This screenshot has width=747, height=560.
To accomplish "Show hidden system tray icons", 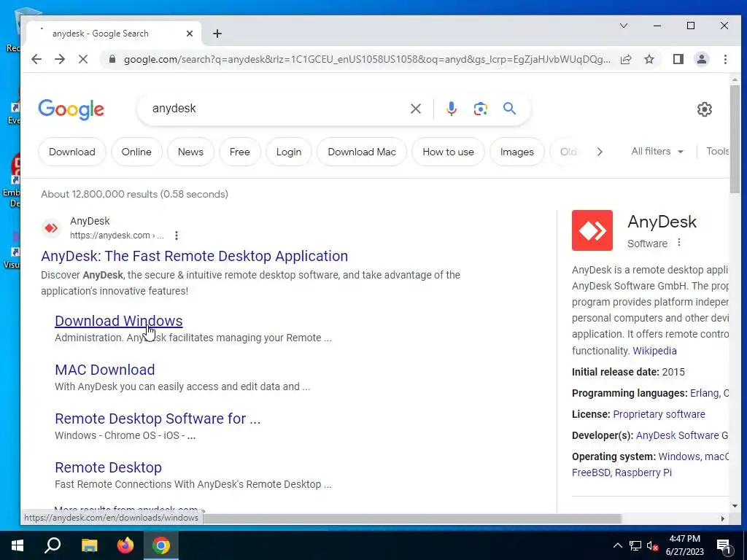I will (617, 545).
